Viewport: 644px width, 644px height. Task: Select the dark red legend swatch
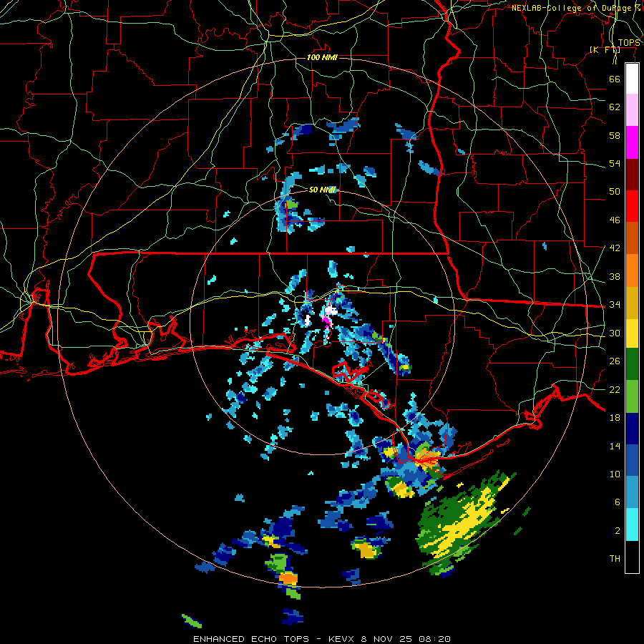(x=632, y=175)
